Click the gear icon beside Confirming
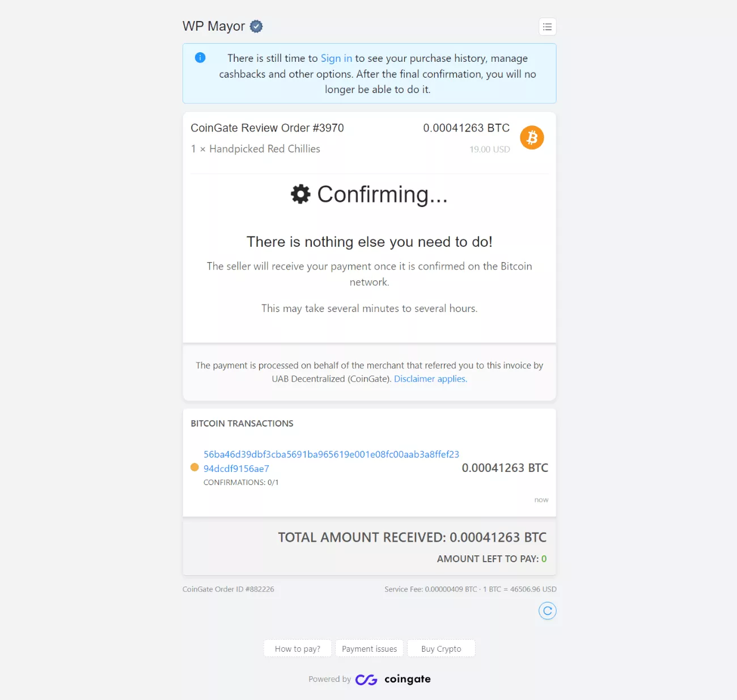Image resolution: width=737 pixels, height=700 pixels. pyautogui.click(x=300, y=194)
